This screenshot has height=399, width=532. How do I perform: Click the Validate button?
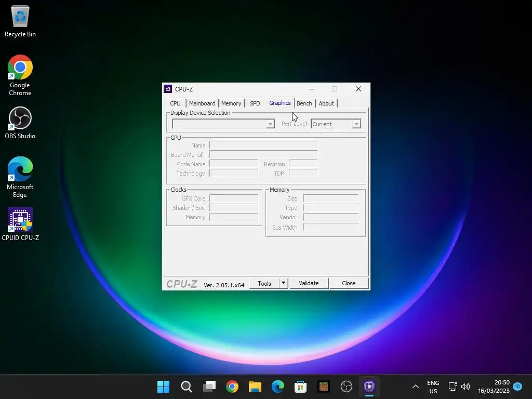click(x=309, y=283)
